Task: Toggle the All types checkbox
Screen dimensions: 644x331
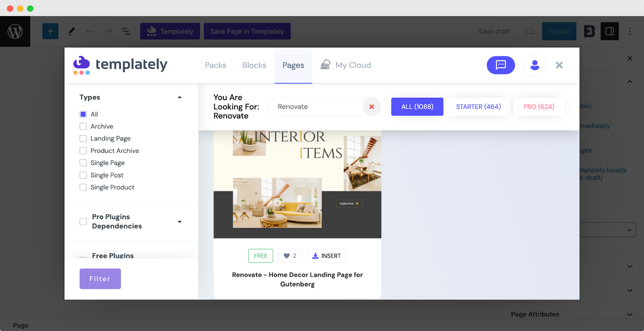Action: point(83,114)
